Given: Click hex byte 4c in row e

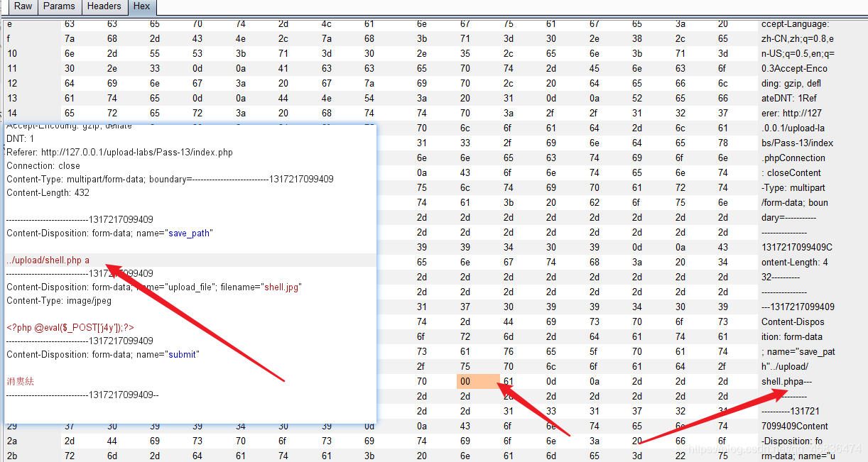Looking at the screenshot, I should click(326, 24).
